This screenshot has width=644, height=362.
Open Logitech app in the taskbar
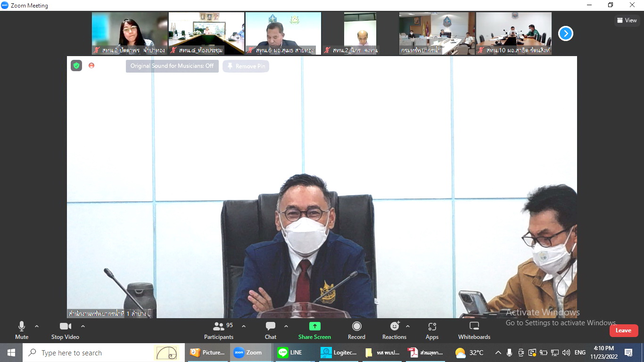click(339, 353)
